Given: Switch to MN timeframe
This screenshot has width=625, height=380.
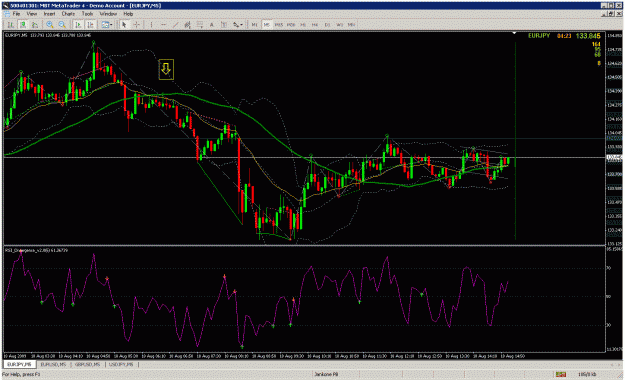Looking at the screenshot, I should point(351,25).
